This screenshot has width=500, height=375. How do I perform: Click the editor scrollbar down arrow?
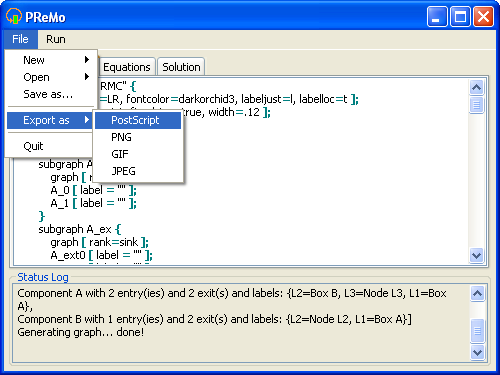pyautogui.click(x=476, y=256)
